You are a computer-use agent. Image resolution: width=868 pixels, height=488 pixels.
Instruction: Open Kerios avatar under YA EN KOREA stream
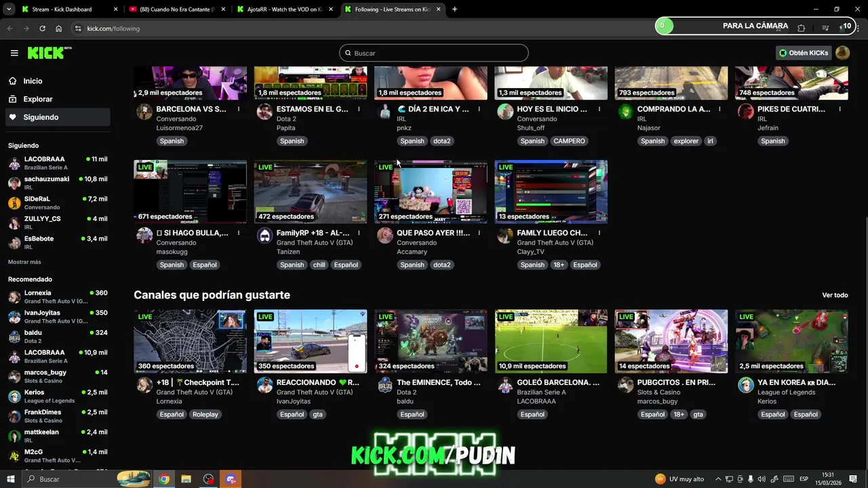pos(746,385)
